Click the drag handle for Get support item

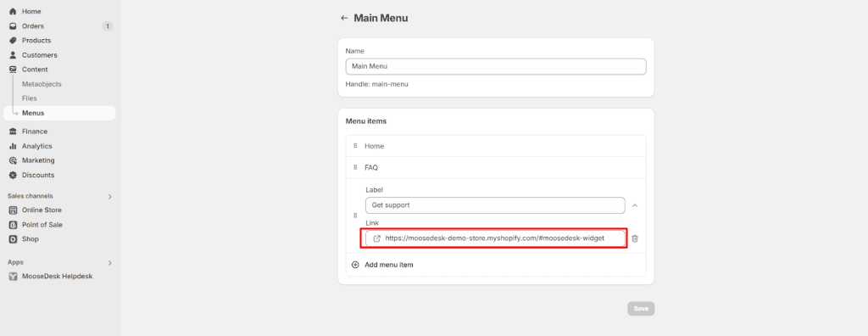point(355,216)
